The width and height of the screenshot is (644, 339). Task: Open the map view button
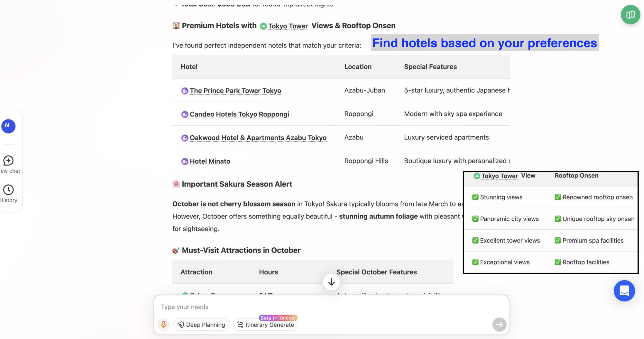(630, 15)
